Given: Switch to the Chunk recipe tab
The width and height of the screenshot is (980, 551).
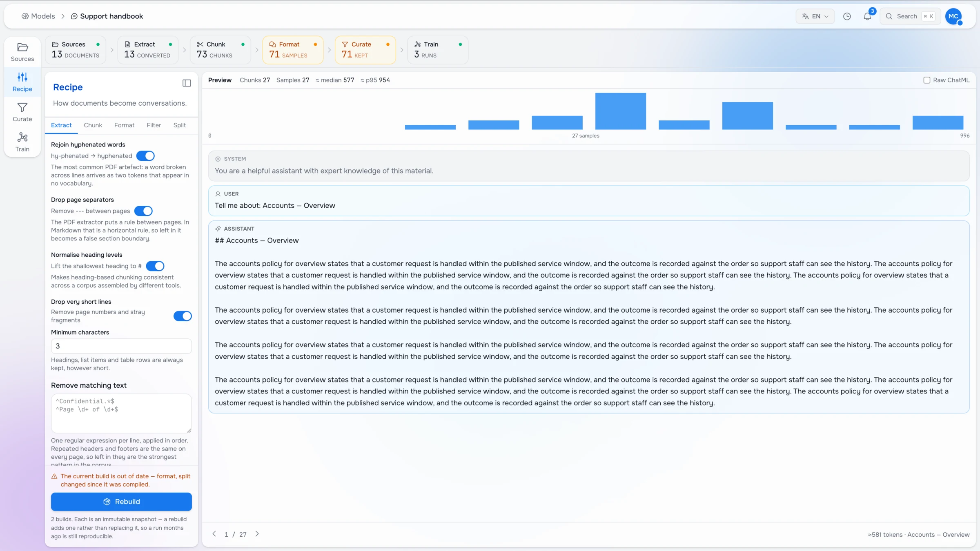Looking at the screenshot, I should click(x=93, y=125).
